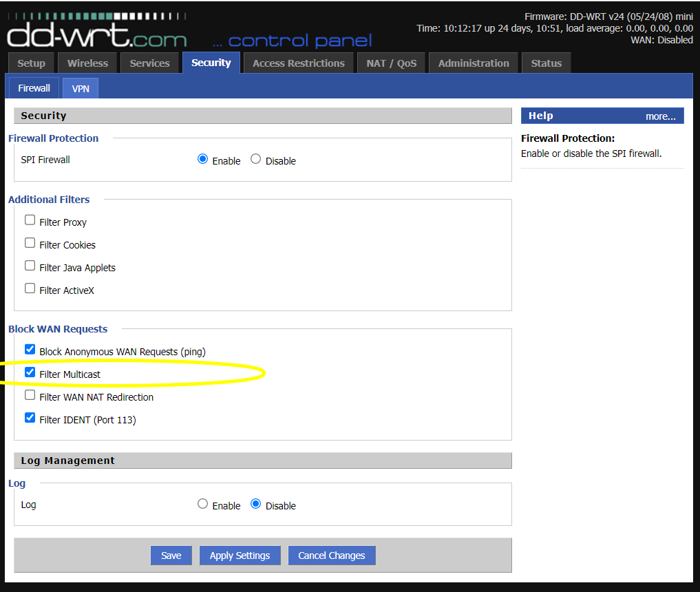700x592 pixels.
Task: Click the dd-wrt.com logo
Action: pyautogui.click(x=96, y=31)
